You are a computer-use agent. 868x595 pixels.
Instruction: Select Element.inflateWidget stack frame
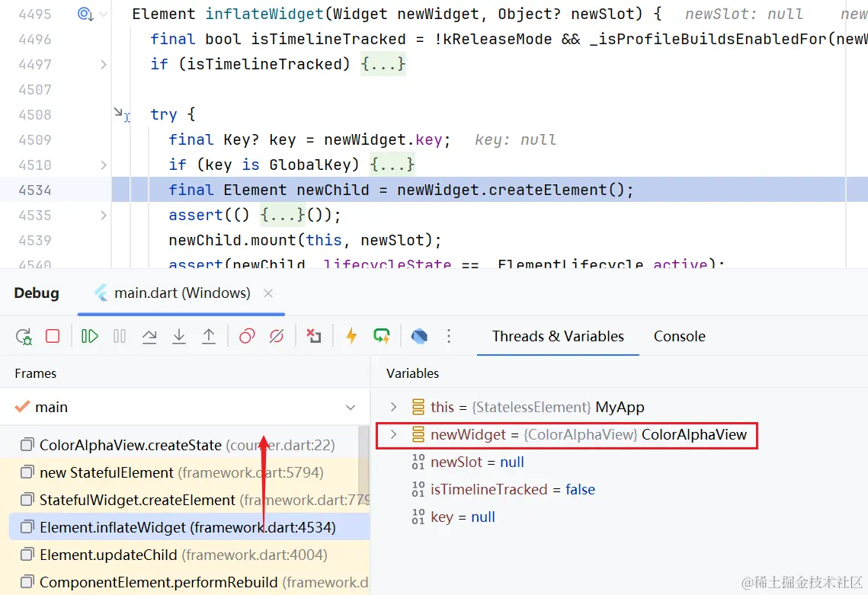pyautogui.click(x=189, y=527)
